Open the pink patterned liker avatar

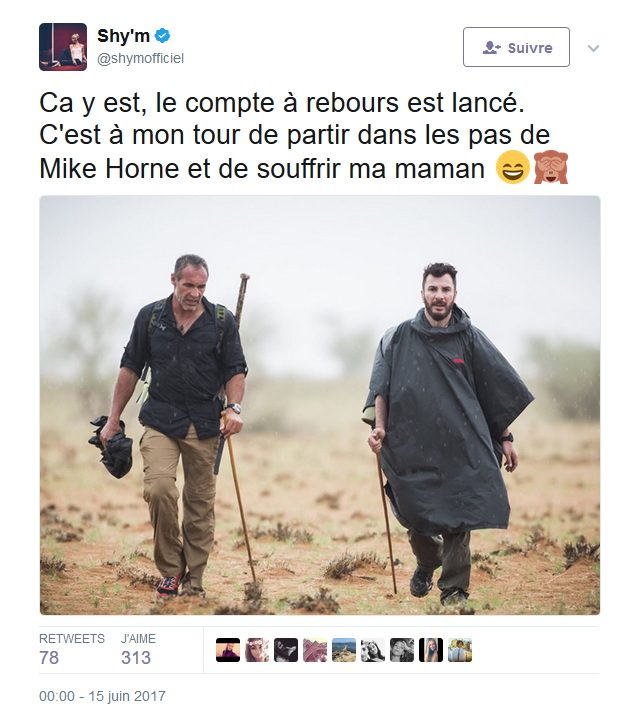click(315, 650)
